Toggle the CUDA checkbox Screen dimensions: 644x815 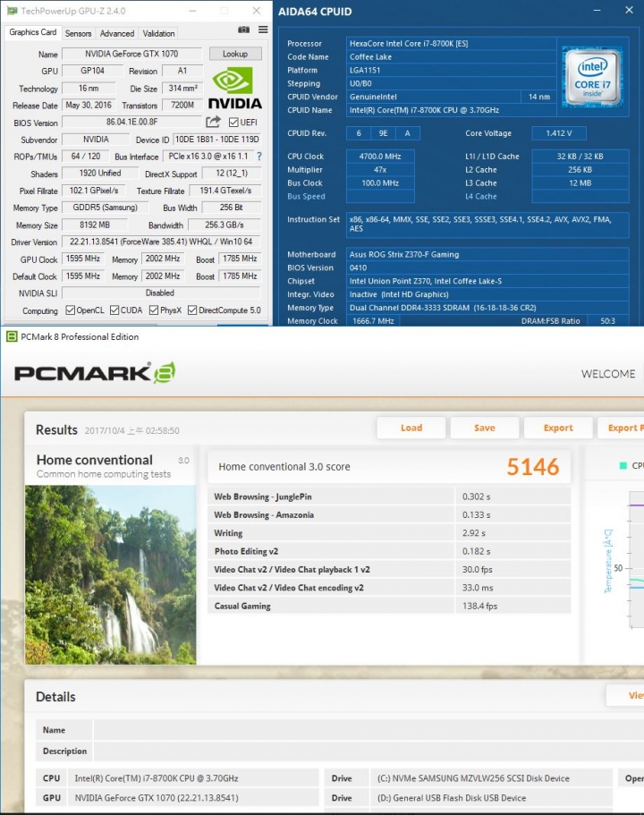[114, 310]
